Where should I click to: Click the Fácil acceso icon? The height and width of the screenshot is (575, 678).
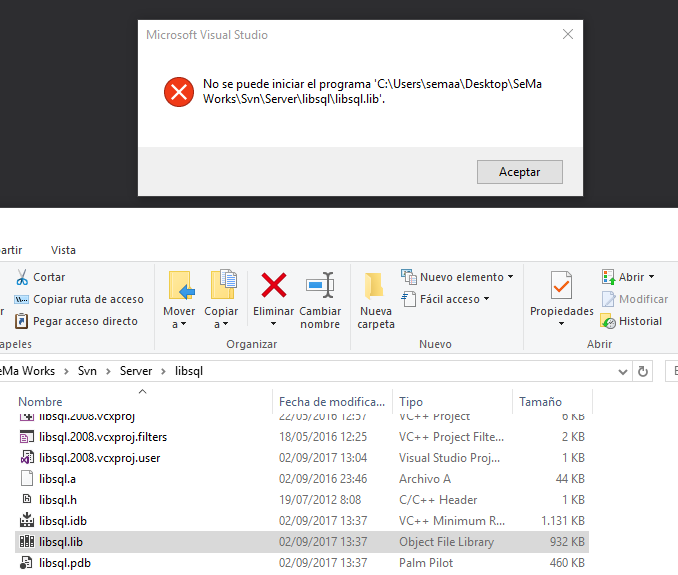click(409, 299)
